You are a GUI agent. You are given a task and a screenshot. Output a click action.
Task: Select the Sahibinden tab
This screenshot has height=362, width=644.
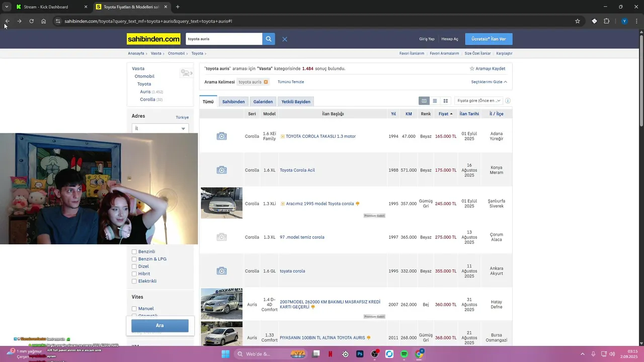pyautogui.click(x=233, y=102)
